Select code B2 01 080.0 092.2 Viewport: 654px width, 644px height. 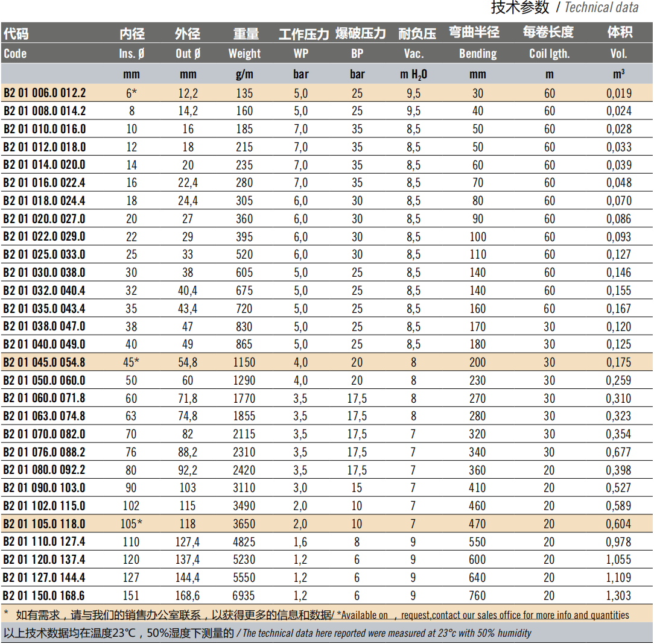coord(44,470)
